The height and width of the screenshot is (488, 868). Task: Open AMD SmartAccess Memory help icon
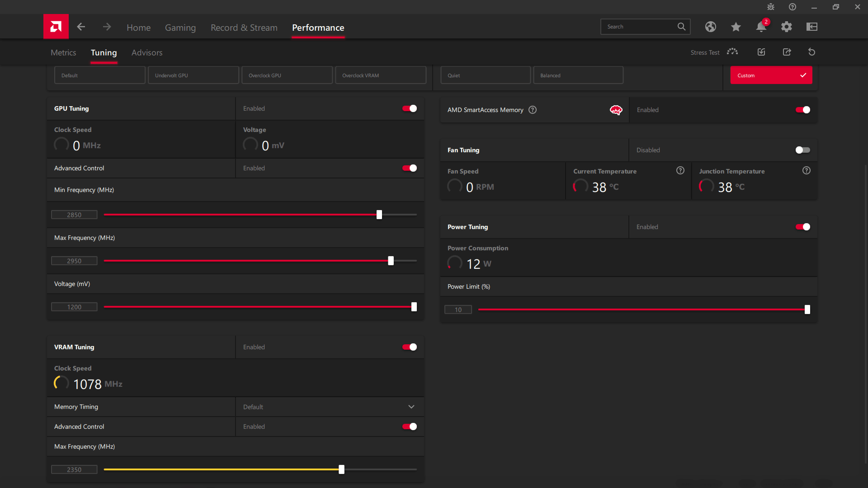click(533, 110)
